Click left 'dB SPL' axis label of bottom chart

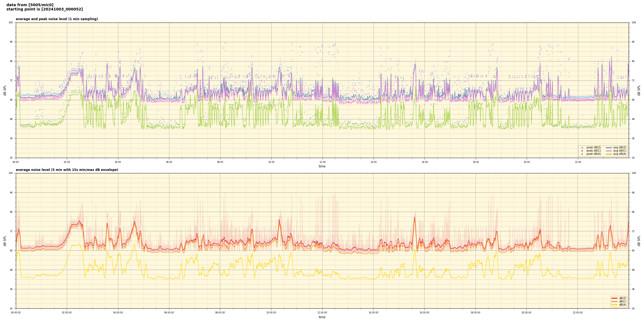tap(5, 241)
